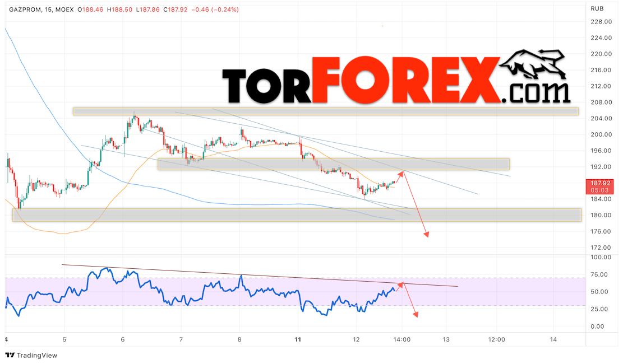Click the TradingView logo

pyautogui.click(x=31, y=355)
